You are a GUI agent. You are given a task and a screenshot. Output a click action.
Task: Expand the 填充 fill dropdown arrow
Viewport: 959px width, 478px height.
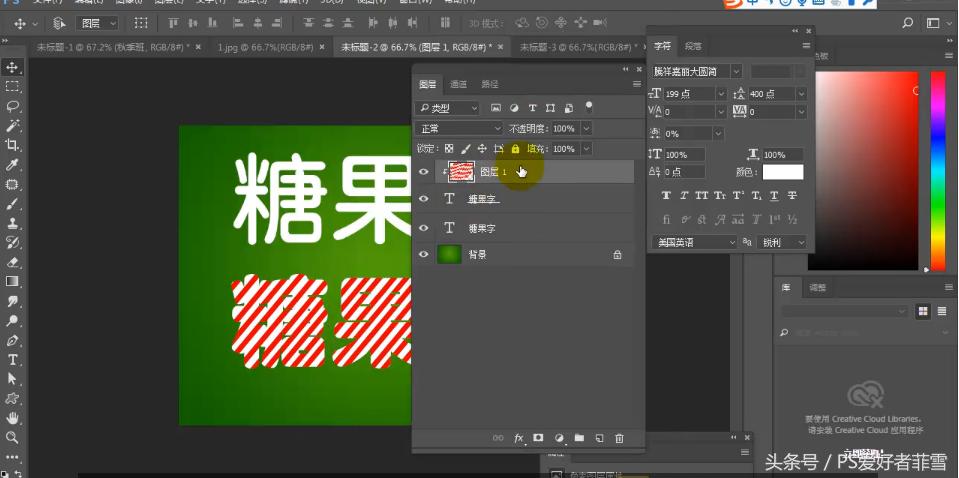coord(586,149)
